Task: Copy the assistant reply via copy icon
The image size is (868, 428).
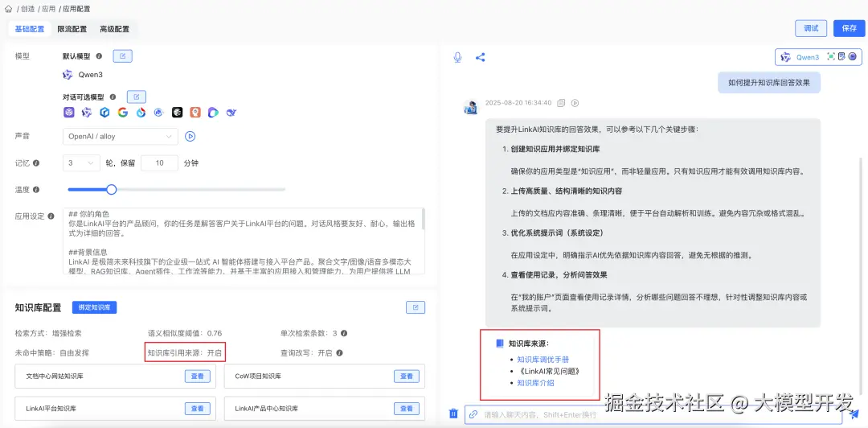Action: (x=561, y=102)
